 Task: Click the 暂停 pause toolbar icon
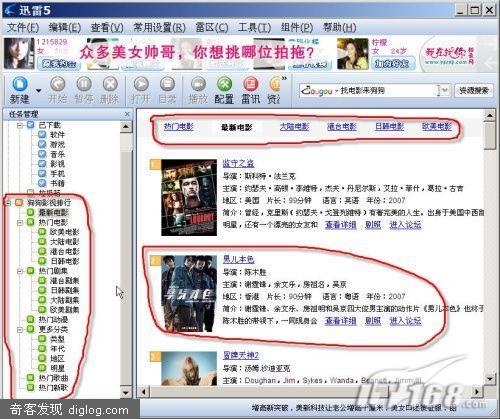coord(84,84)
